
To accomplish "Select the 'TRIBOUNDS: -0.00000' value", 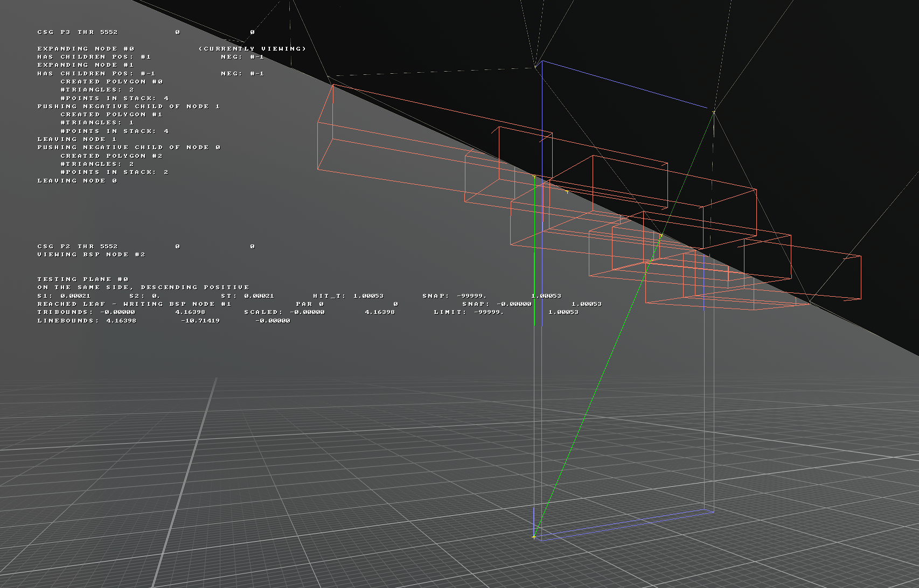I will coord(86,312).
